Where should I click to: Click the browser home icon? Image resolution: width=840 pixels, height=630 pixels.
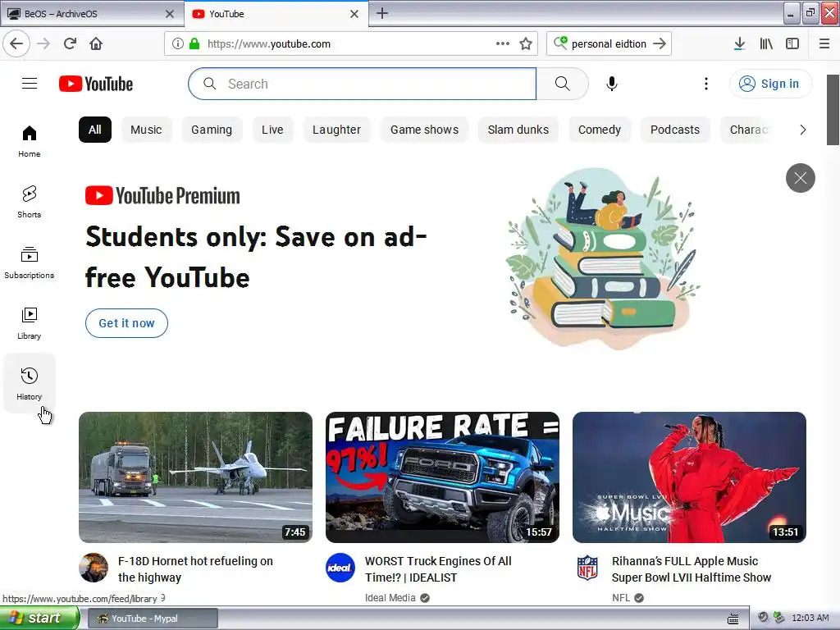point(96,43)
